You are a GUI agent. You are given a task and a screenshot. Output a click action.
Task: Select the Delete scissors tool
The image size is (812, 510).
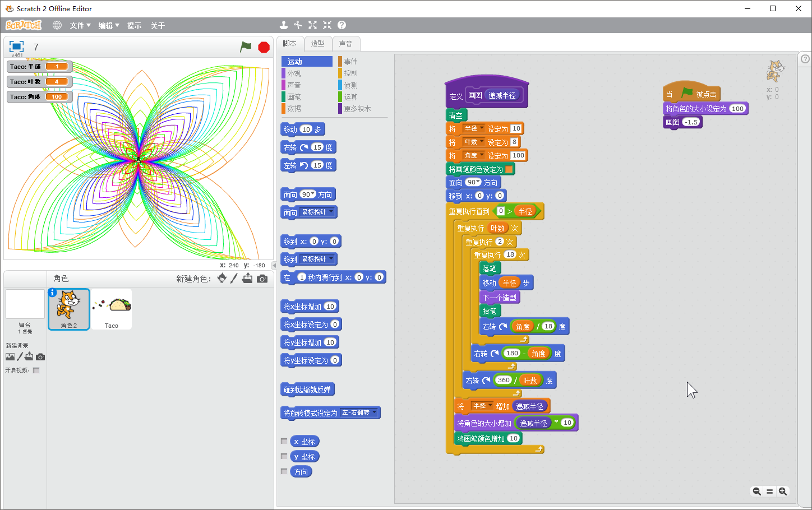coord(298,25)
